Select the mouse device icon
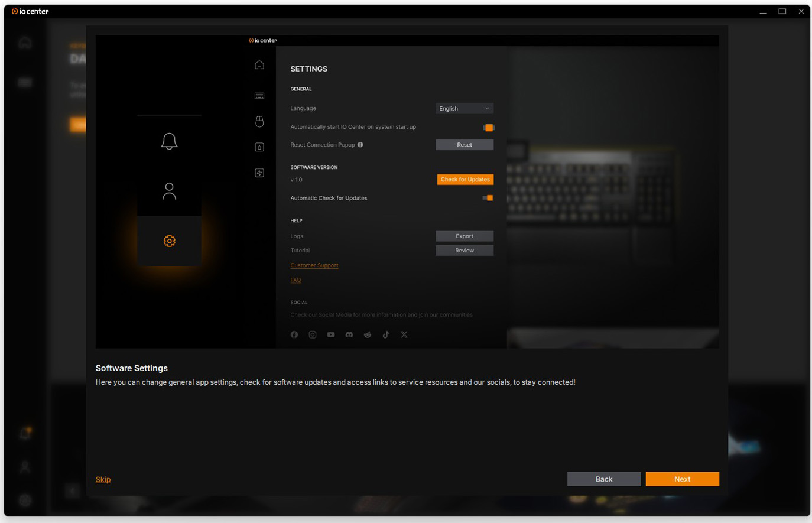812x523 pixels. point(259,122)
